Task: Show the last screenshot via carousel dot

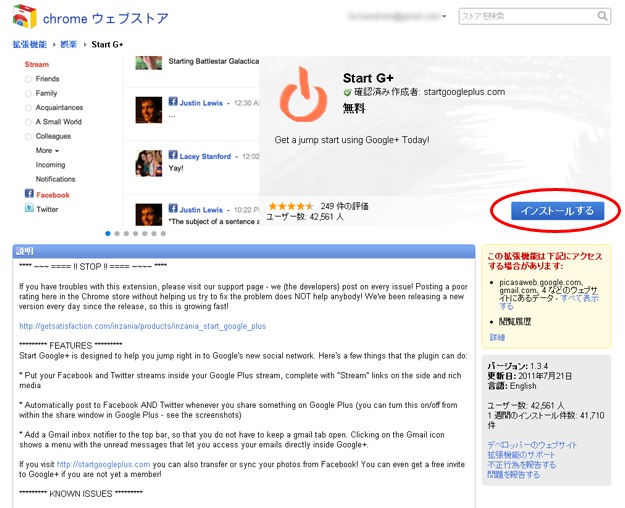Action: (x=163, y=234)
